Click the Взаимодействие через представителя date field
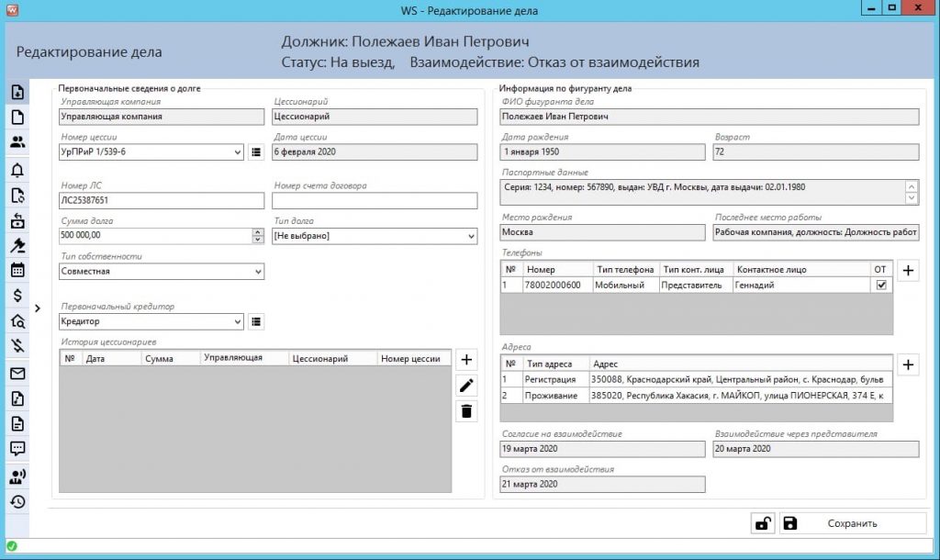Image resolution: width=940 pixels, height=560 pixels. click(816, 449)
